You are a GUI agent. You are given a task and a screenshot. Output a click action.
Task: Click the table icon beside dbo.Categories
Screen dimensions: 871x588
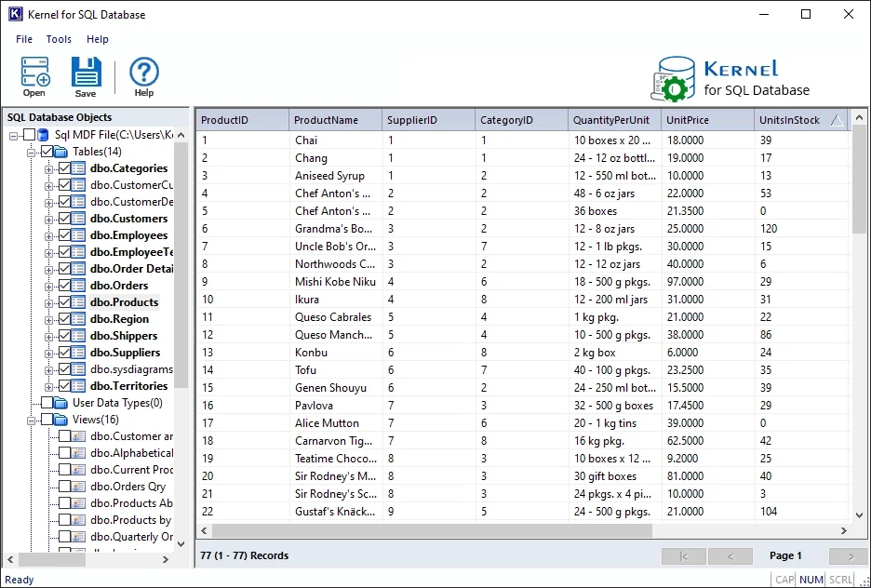click(x=78, y=168)
